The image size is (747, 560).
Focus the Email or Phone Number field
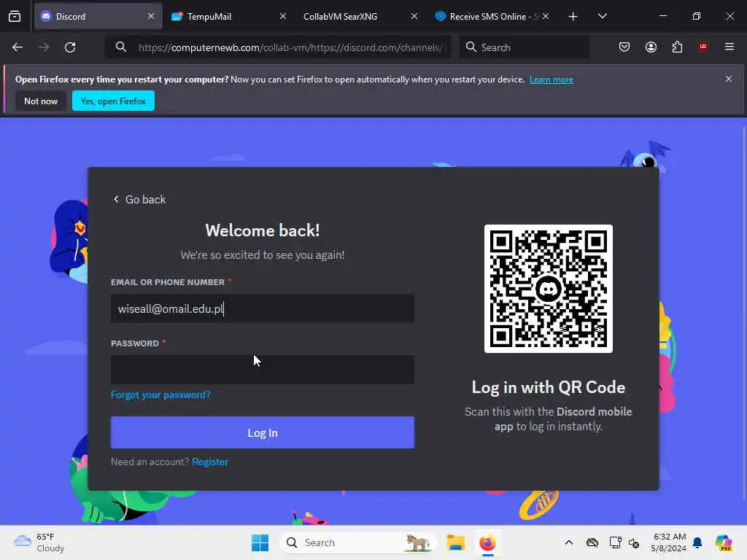pyautogui.click(x=263, y=308)
